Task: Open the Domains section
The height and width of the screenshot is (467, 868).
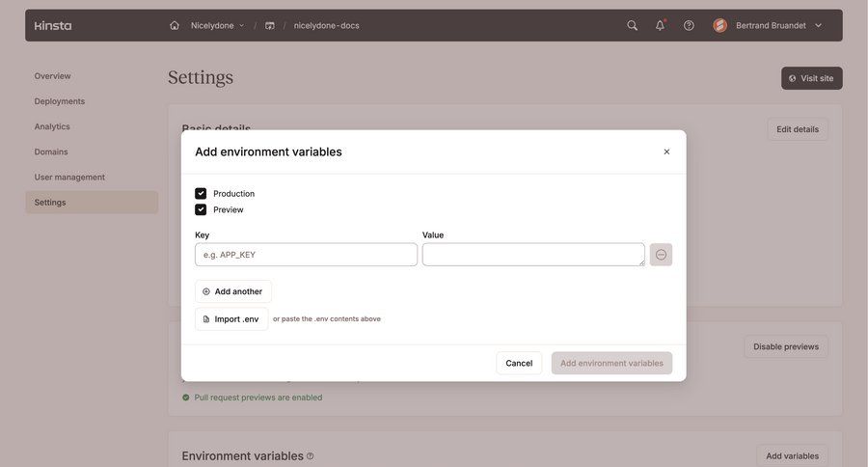Action: point(51,151)
